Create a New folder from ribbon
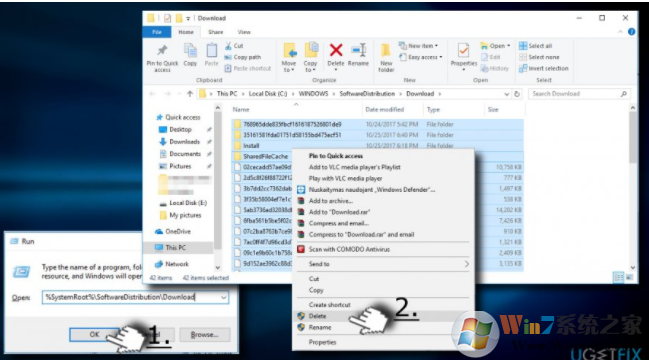The width and height of the screenshot is (649, 360). pyautogui.click(x=386, y=58)
